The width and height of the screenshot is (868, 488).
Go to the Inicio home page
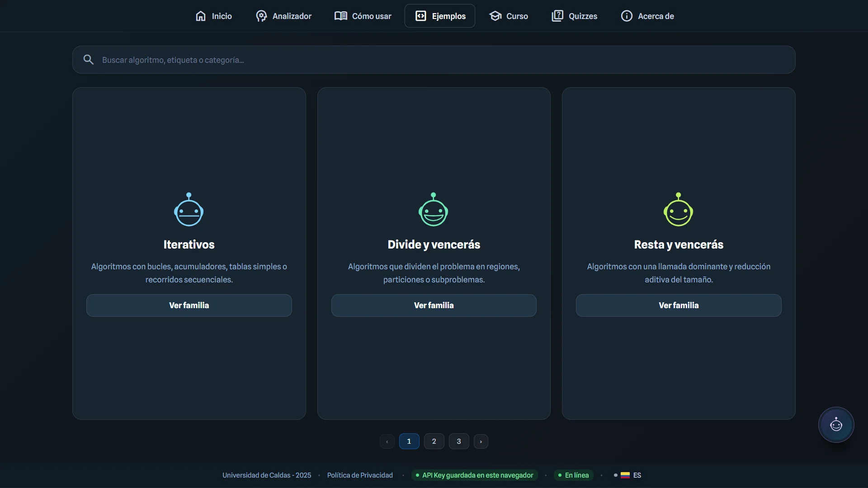click(x=213, y=16)
